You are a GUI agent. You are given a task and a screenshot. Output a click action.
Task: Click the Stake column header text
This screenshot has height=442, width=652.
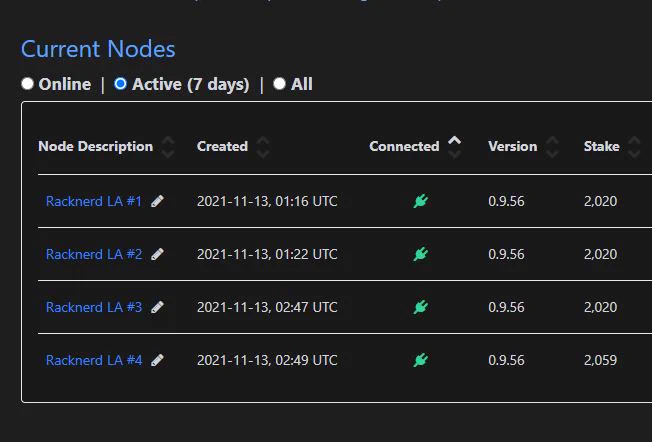coord(602,146)
